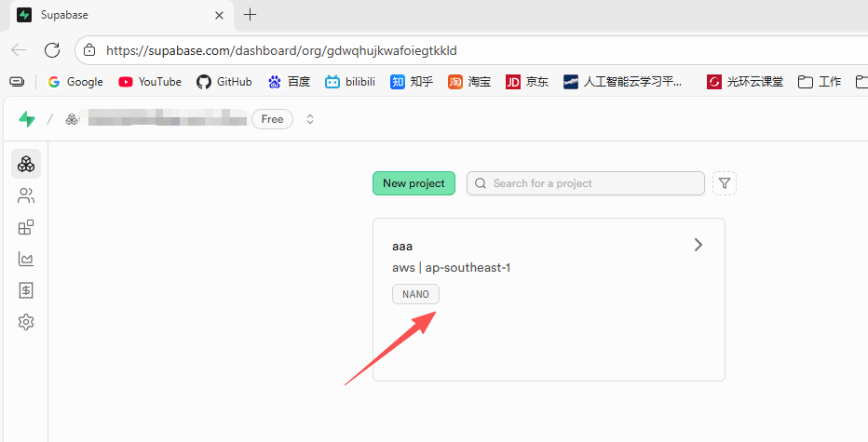This screenshot has height=442, width=868.
Task: Open the Integrations sidebar icon
Action: [x=26, y=227]
